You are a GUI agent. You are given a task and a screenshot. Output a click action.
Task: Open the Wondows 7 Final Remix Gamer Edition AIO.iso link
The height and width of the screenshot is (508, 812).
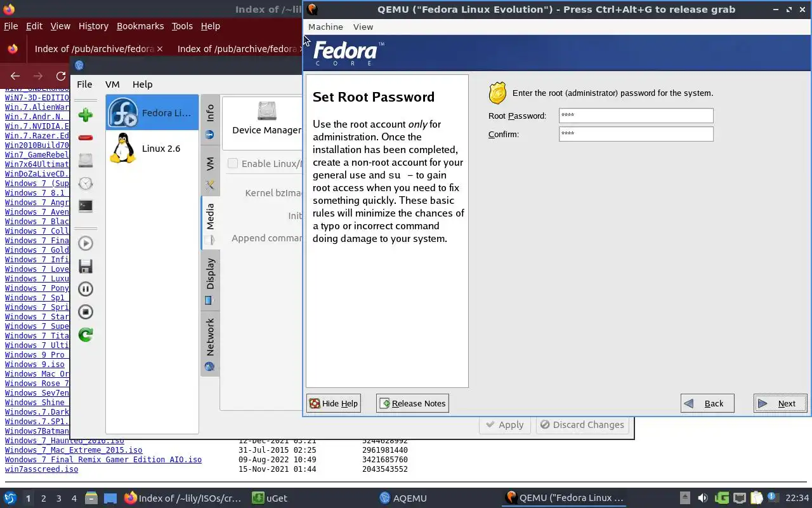coord(103,460)
